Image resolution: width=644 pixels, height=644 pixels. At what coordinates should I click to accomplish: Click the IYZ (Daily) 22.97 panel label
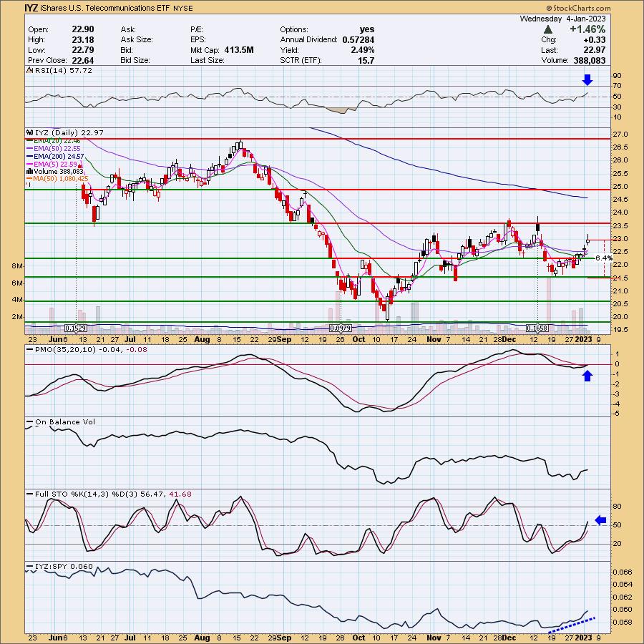(69, 132)
